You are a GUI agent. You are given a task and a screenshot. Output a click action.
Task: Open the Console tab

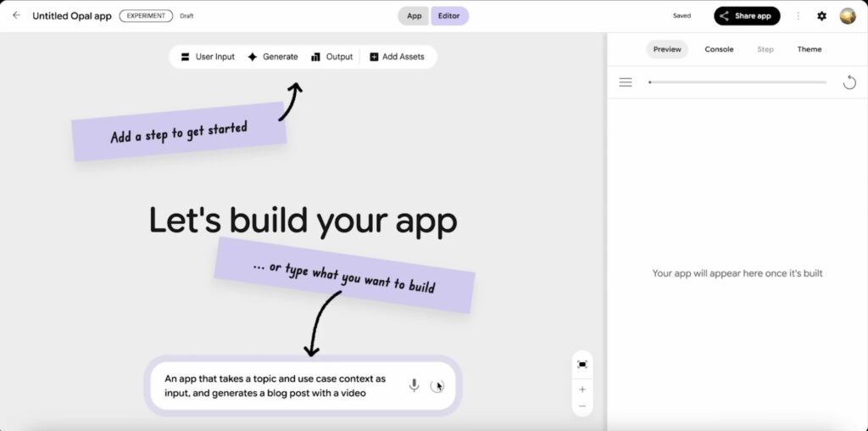[719, 49]
